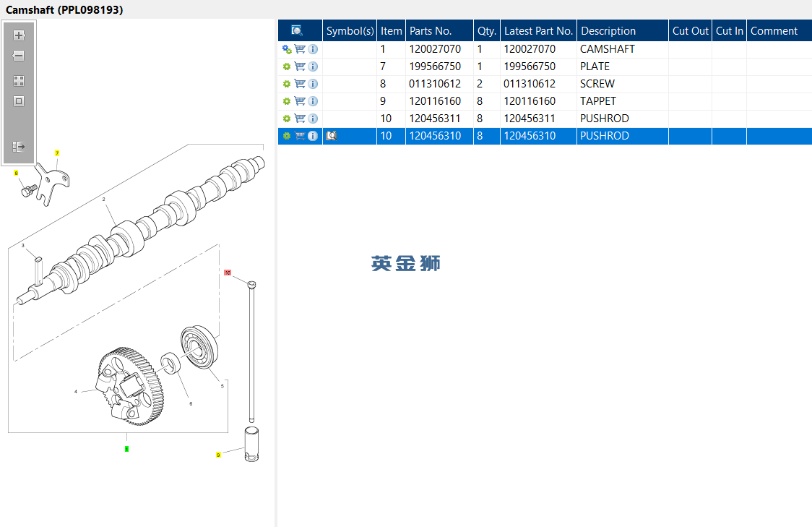Show info for PLATE row
The height and width of the screenshot is (527, 812).
pos(313,67)
